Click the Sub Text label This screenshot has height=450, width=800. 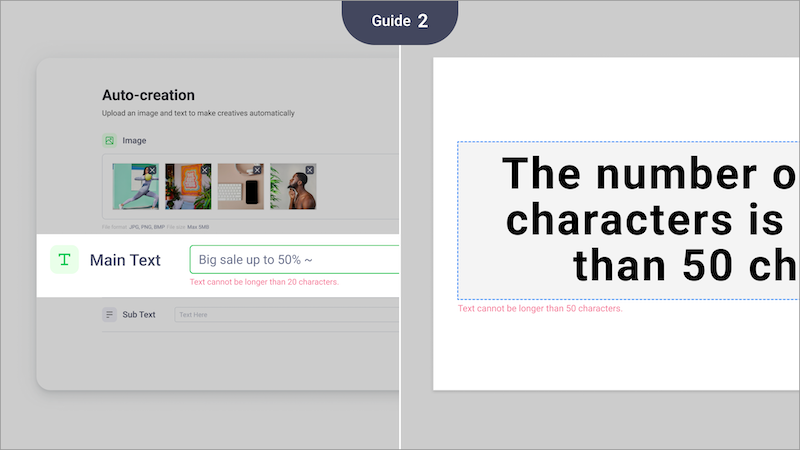point(139,315)
